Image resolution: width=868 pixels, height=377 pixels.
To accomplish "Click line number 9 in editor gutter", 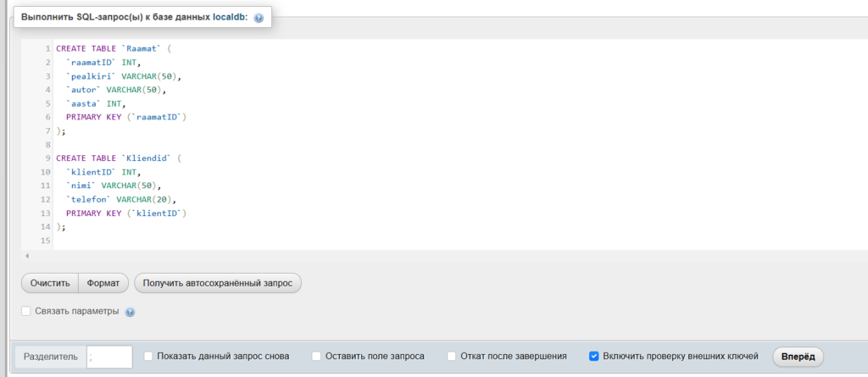I will coord(48,158).
